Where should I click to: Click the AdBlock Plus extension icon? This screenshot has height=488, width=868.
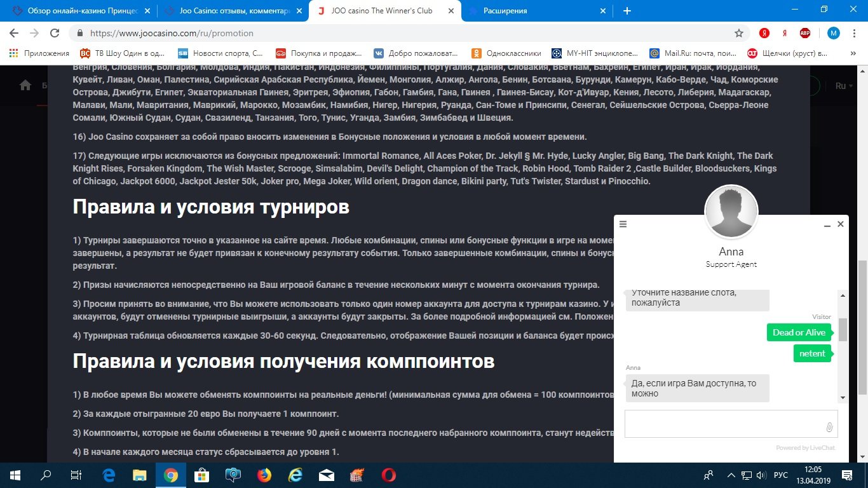(x=805, y=33)
